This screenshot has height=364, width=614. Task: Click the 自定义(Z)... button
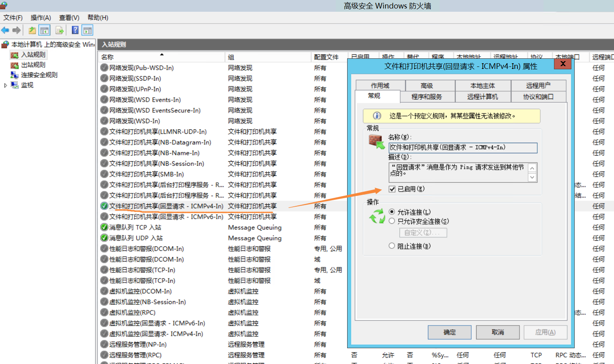tap(423, 233)
